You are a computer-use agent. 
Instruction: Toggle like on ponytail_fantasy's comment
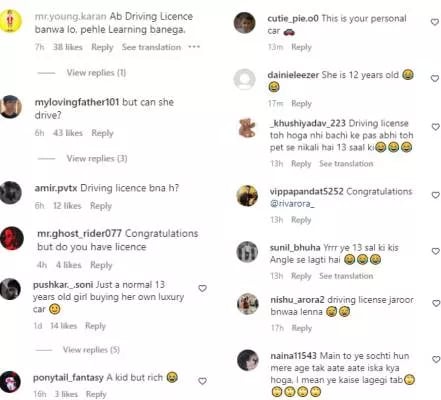[202, 381]
